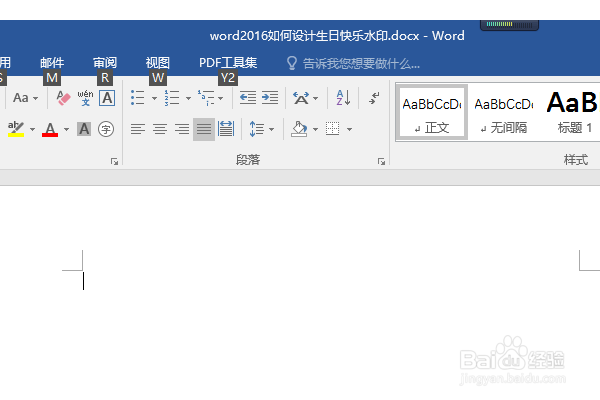Apply distributed alignment
The image size is (600, 400).
[226, 129]
